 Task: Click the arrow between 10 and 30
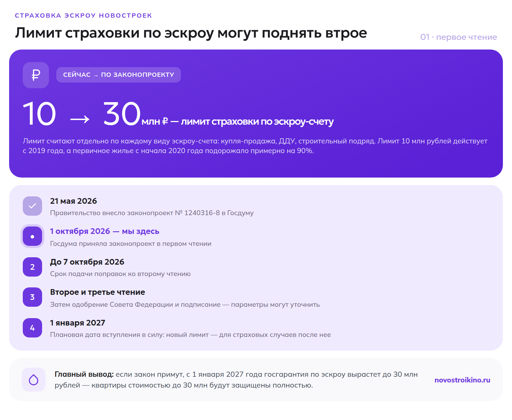80,119
